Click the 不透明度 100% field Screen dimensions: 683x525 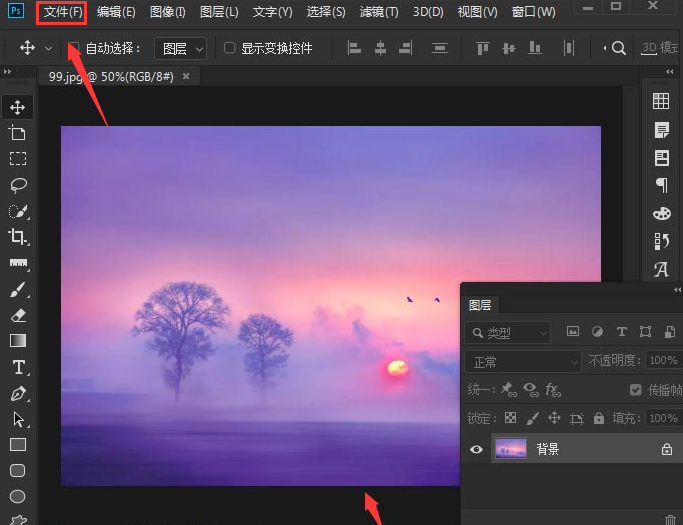click(663, 360)
